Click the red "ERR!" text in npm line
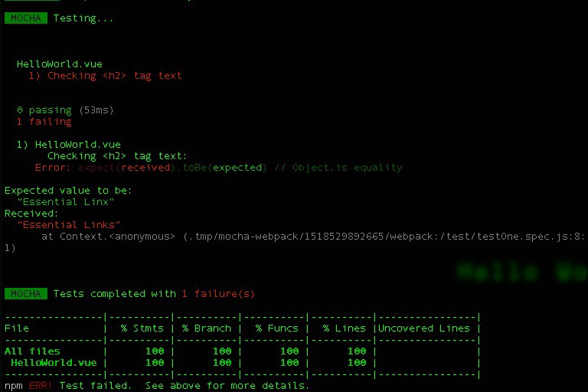588x392 pixels. coord(41,386)
